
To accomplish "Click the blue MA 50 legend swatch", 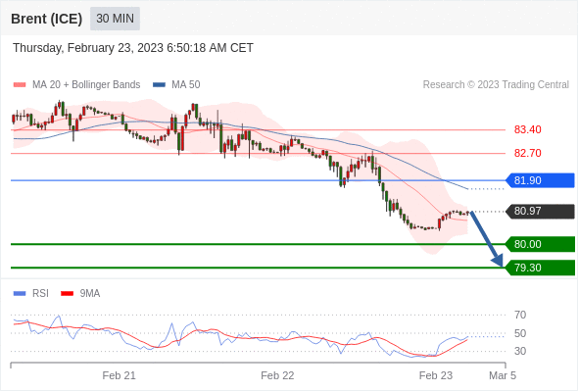I will (x=159, y=85).
